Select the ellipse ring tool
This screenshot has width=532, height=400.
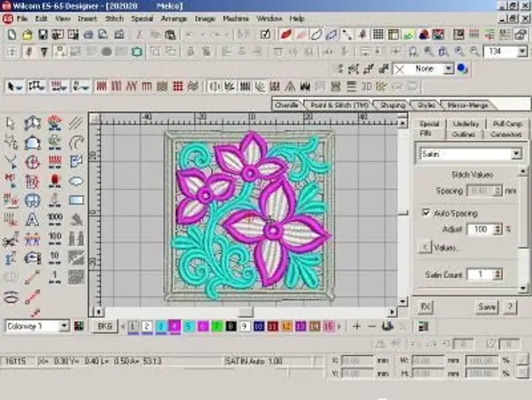(11, 297)
